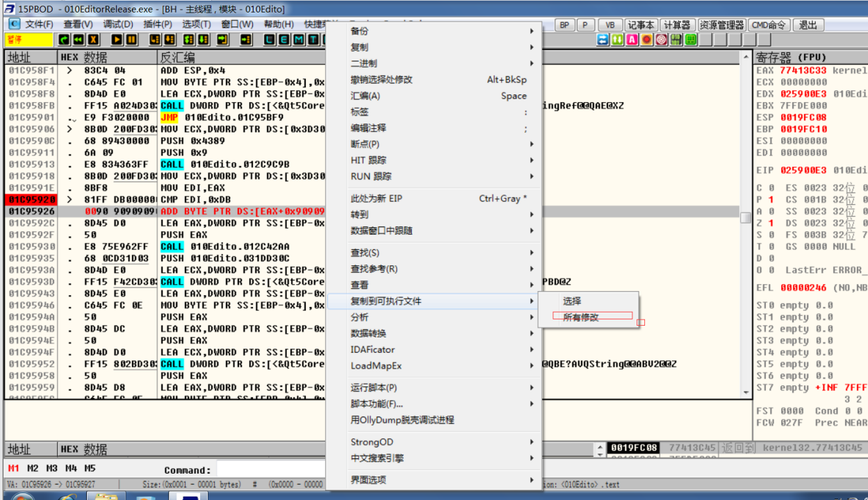The width and height of the screenshot is (868, 500).
Task: Click the Command input field
Action: coord(271,470)
